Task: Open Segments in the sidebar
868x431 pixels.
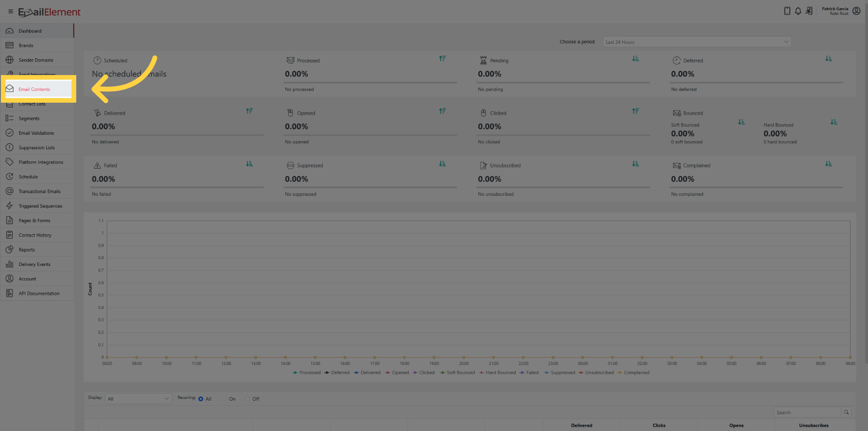Action: point(37,118)
